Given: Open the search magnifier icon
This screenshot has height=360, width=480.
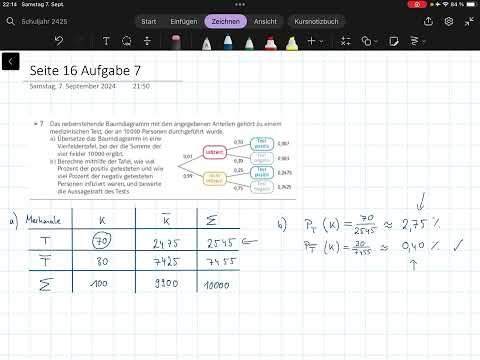Looking at the screenshot, I should 10,21.
